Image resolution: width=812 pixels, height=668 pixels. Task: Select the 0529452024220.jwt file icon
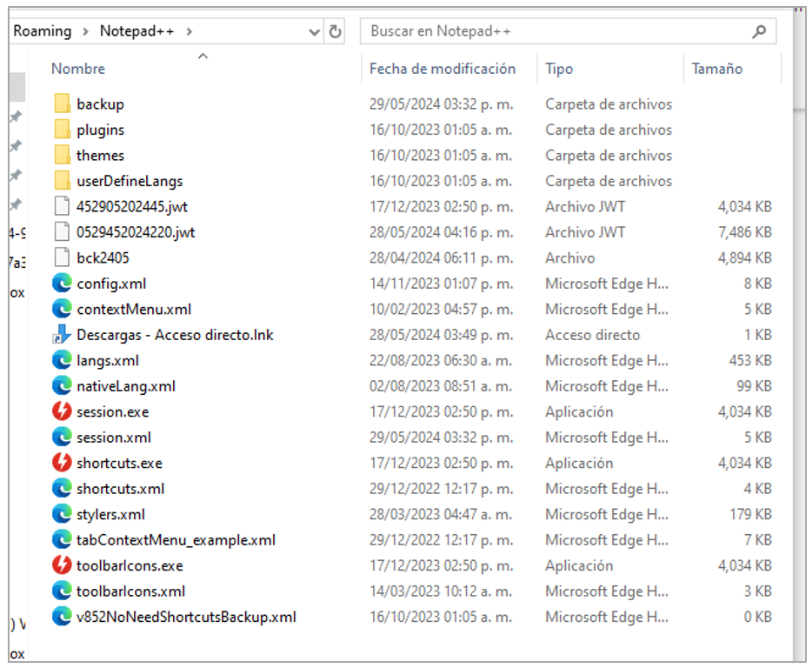(x=62, y=231)
